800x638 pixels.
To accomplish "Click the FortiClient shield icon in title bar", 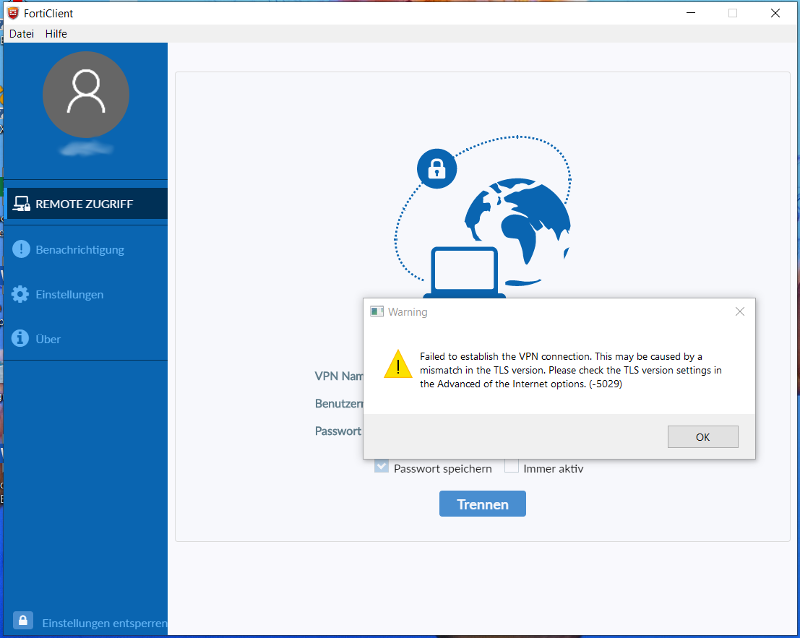I will point(13,13).
